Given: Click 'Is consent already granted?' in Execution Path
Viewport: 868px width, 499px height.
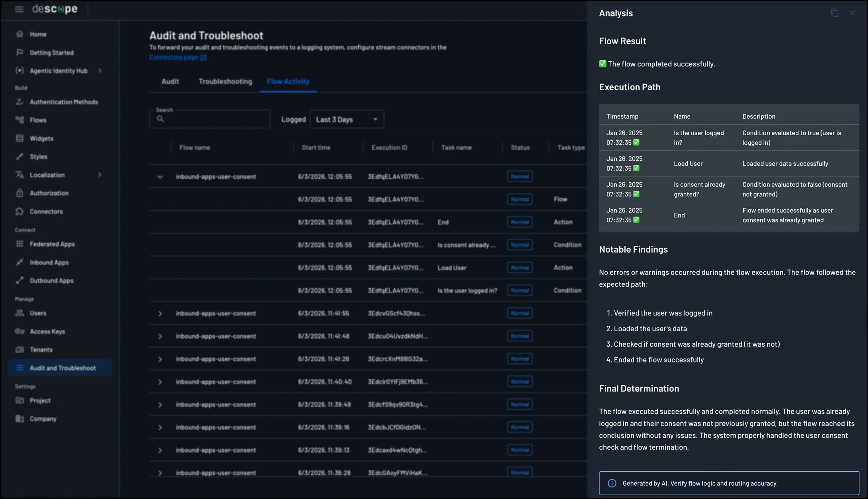Looking at the screenshot, I should [x=699, y=189].
